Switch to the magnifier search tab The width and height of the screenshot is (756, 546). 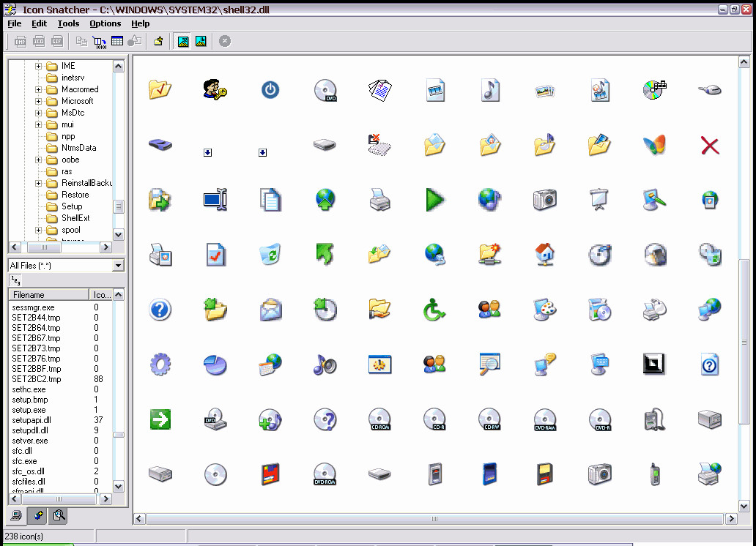click(59, 516)
